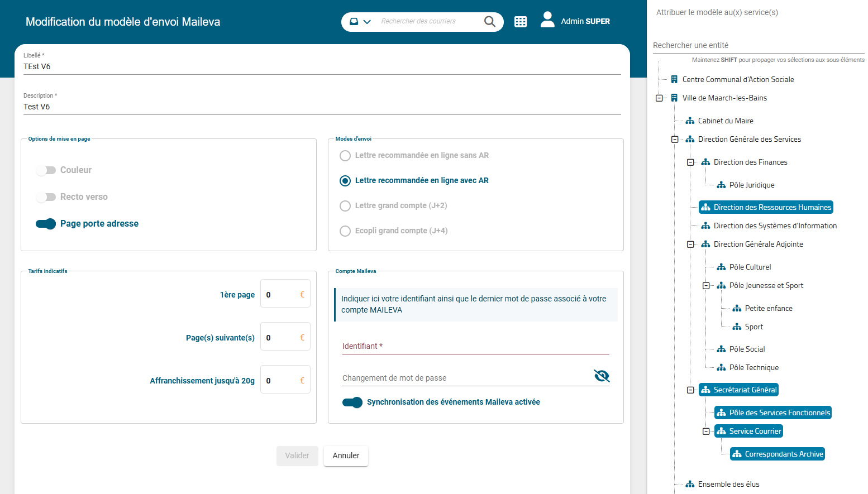Toggle password visibility eye icon
The width and height of the screenshot is (868, 494).
coord(602,376)
